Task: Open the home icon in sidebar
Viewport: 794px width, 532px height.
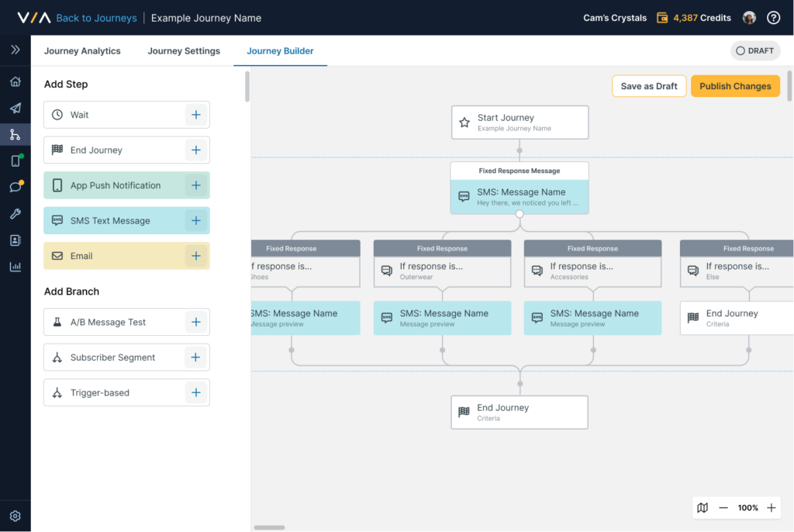Action: [15, 81]
